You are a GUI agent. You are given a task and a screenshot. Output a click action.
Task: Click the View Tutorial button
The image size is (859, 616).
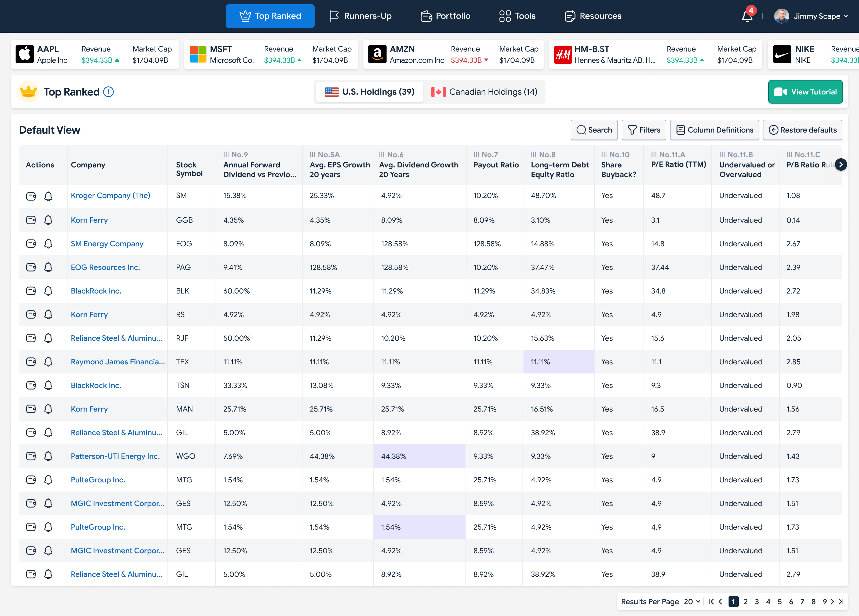tap(805, 92)
